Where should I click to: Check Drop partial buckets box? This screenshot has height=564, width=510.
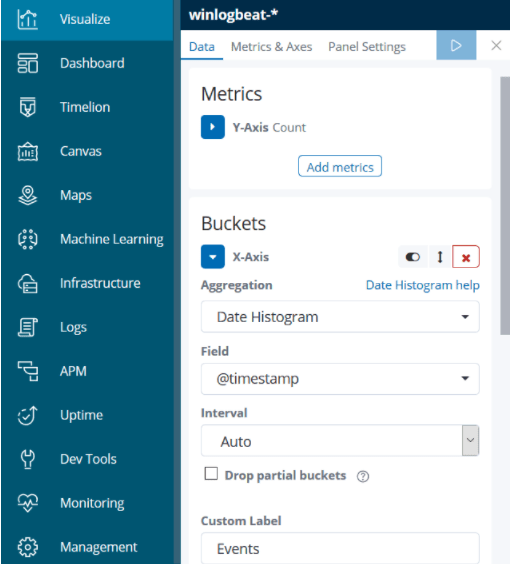coord(211,474)
